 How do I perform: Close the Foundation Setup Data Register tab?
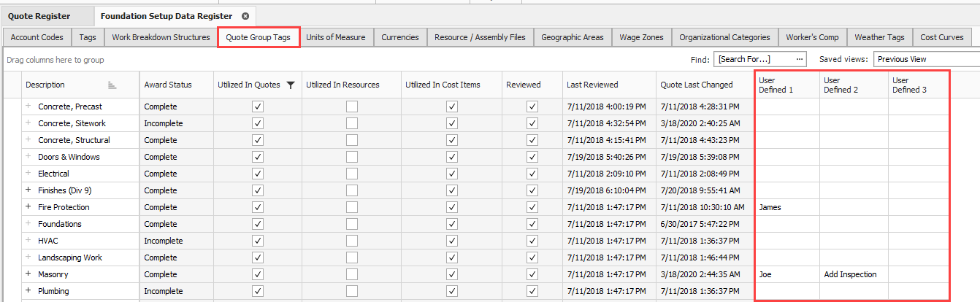pyautogui.click(x=245, y=16)
